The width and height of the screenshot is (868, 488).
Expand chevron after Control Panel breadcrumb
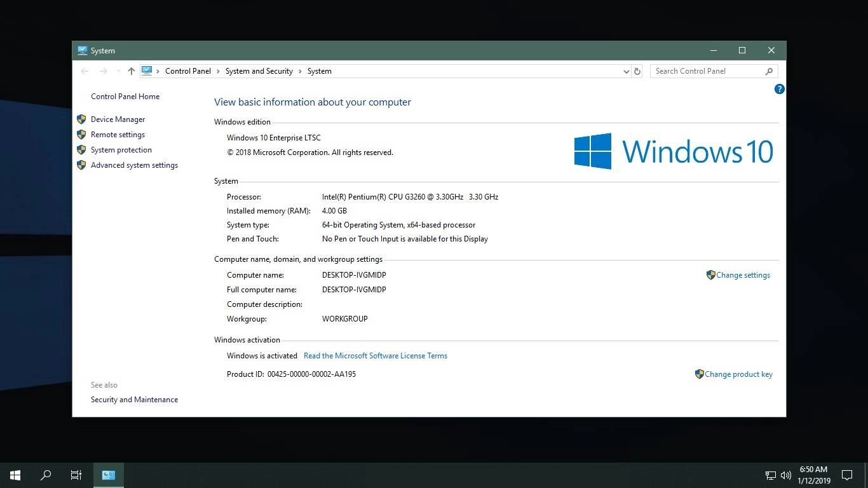pos(218,71)
